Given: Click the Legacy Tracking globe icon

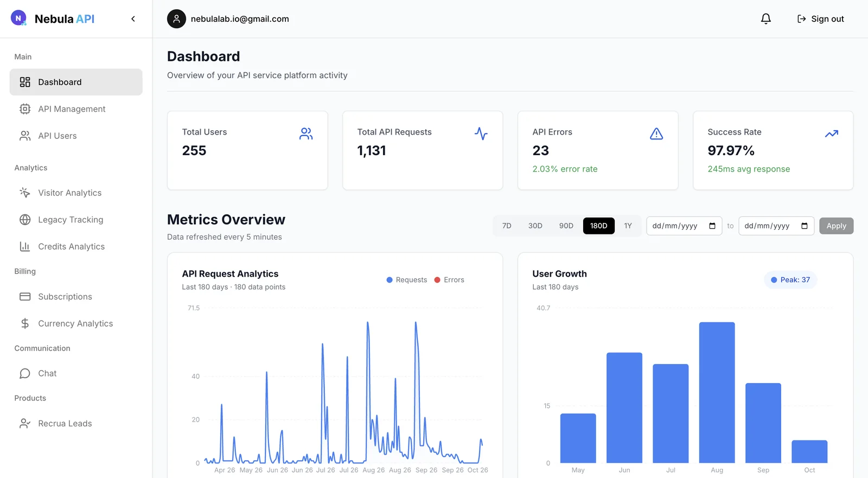Looking at the screenshot, I should (x=25, y=220).
